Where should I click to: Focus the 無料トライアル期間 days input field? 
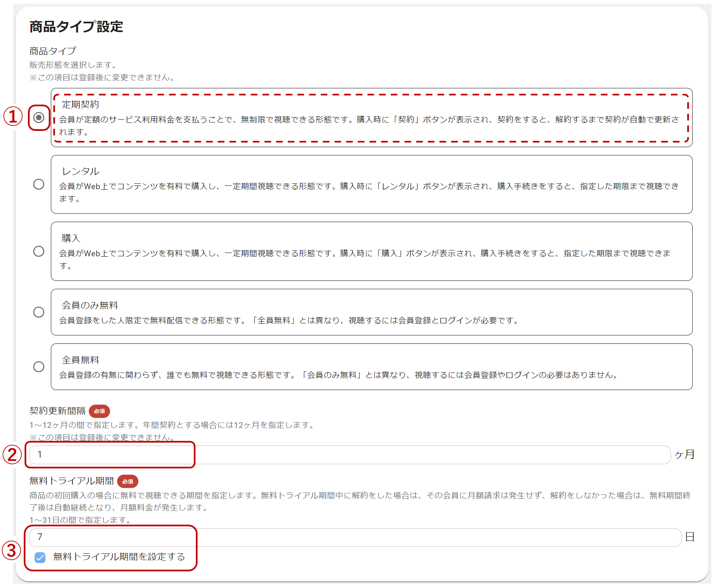(354, 537)
